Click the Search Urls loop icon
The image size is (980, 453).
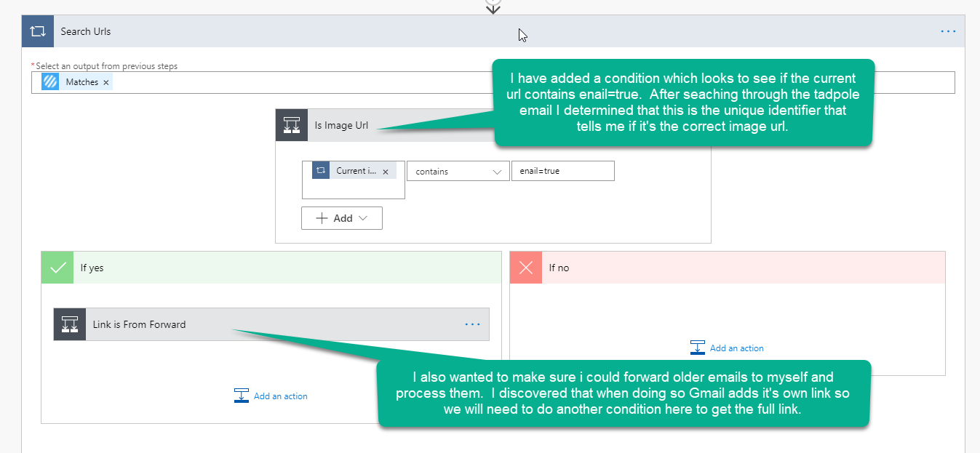(38, 31)
